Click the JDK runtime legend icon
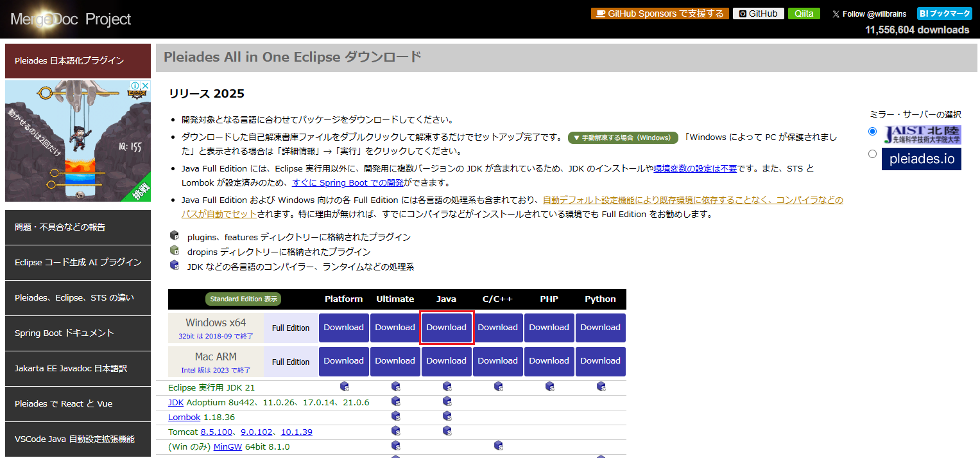 (174, 265)
